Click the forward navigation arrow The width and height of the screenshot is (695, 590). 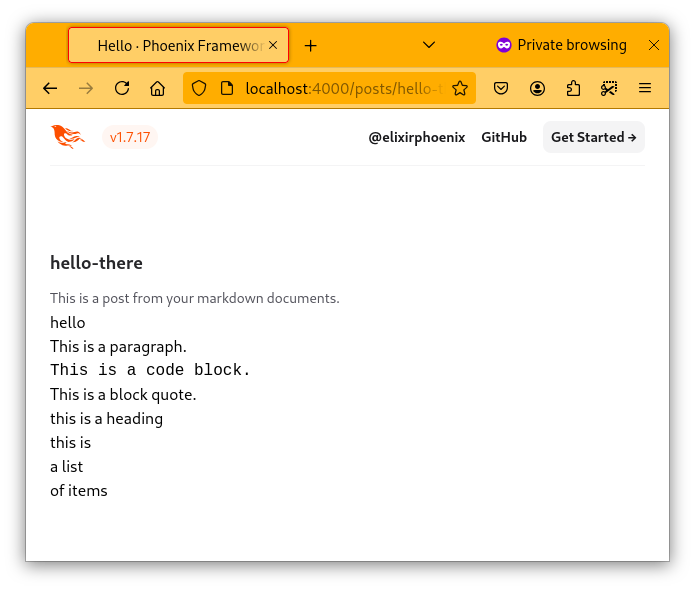[x=86, y=88]
